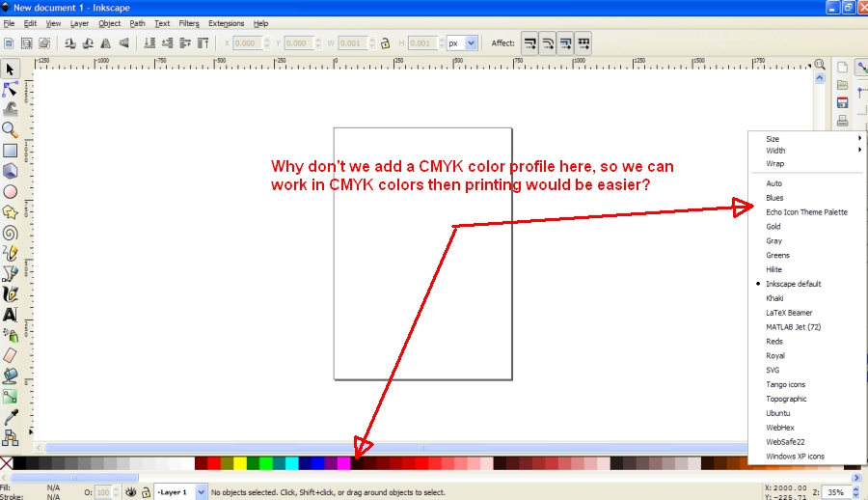Screen dimensions: 868x500
Task: Click the scale stroke width Affect button
Action: pyautogui.click(x=530, y=43)
